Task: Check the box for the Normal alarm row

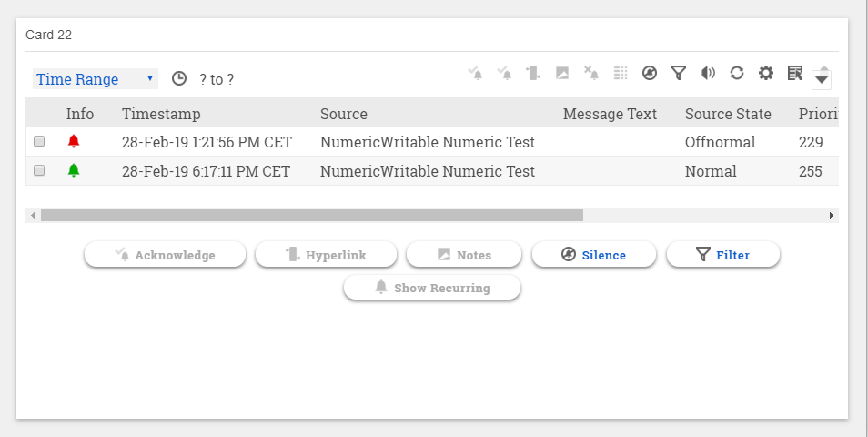Action: pyautogui.click(x=39, y=171)
